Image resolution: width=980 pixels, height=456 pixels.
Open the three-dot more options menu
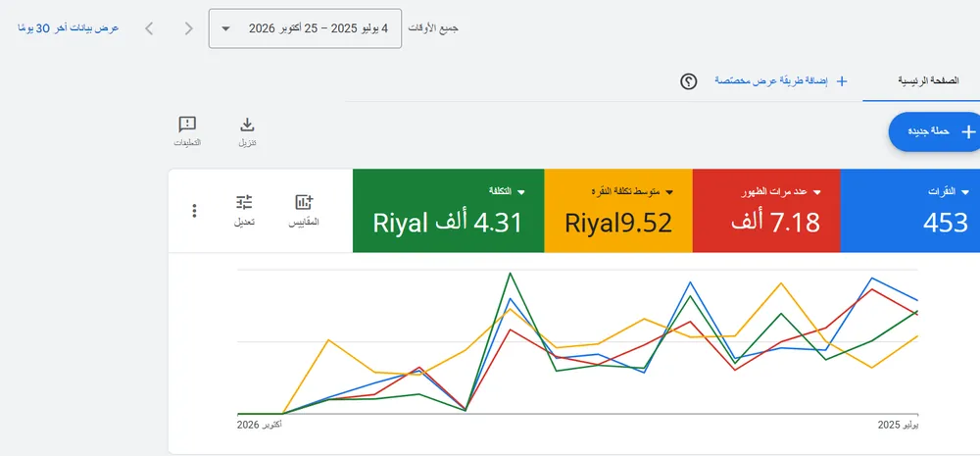point(194,211)
